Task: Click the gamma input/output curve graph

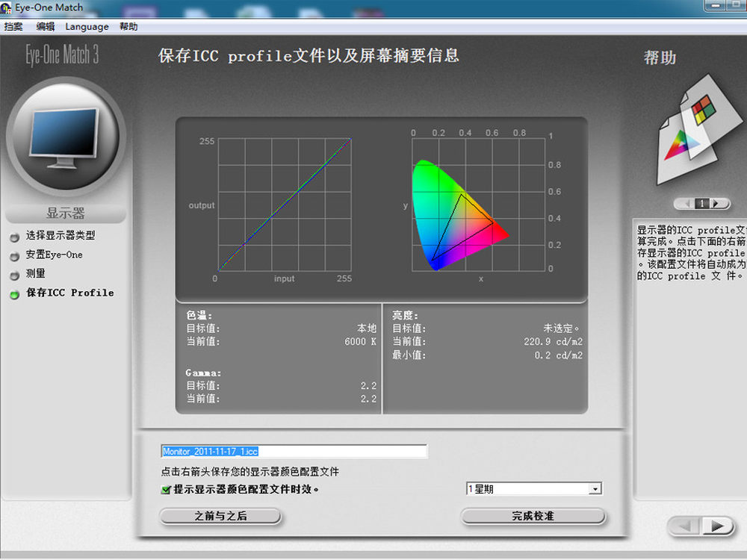Action: tap(285, 205)
